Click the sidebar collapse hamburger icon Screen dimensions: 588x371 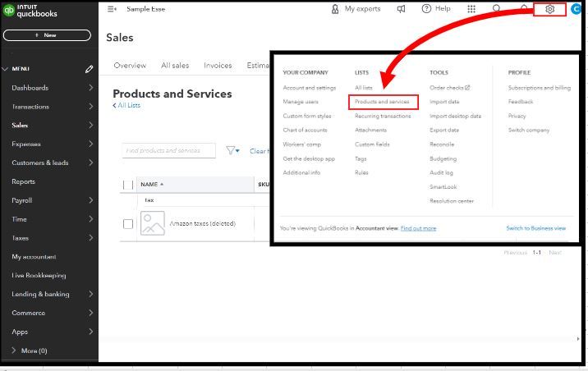click(x=112, y=9)
